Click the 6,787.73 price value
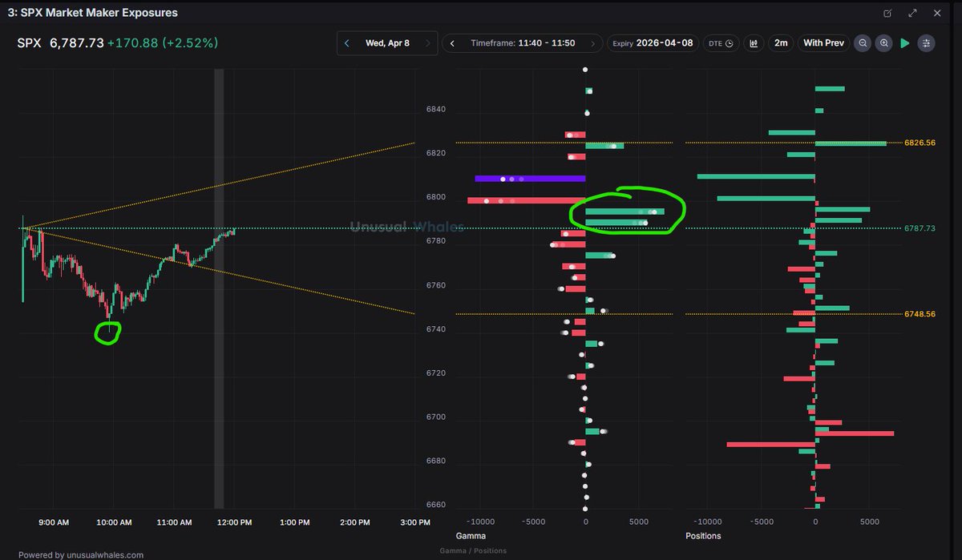Viewport: 962px width, 560px height. [x=77, y=43]
